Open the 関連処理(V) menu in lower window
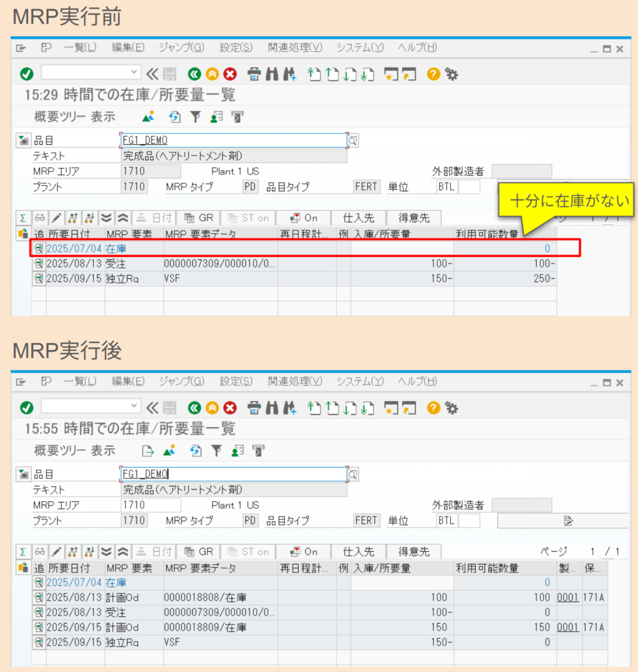 [295, 381]
